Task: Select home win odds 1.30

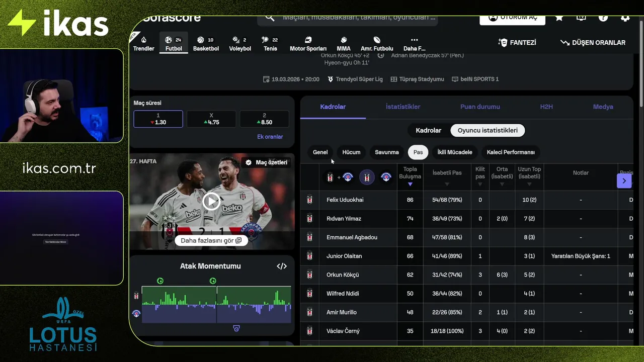Action: click(158, 119)
